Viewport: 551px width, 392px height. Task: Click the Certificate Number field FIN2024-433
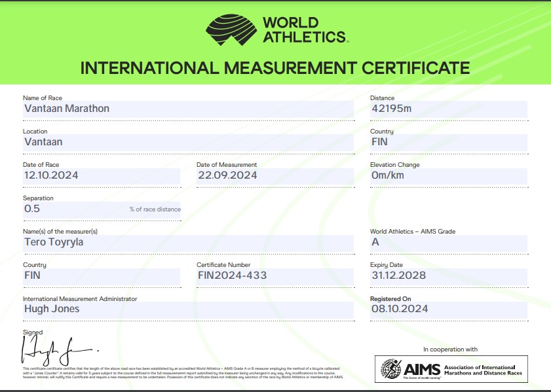[275, 276]
